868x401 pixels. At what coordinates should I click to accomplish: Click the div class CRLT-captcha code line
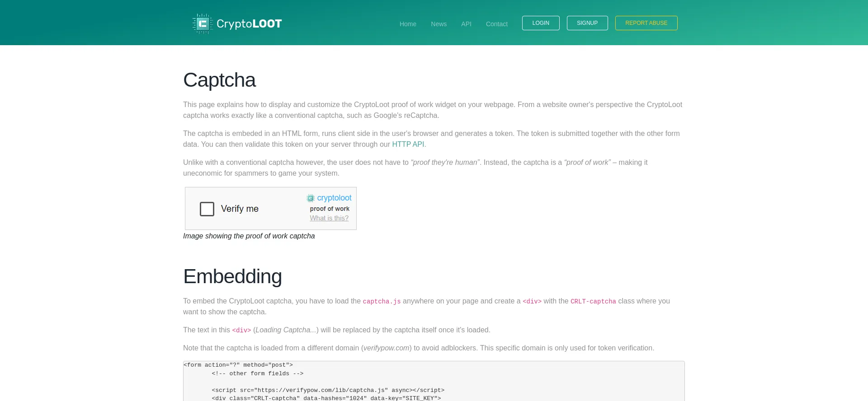[x=326, y=398]
